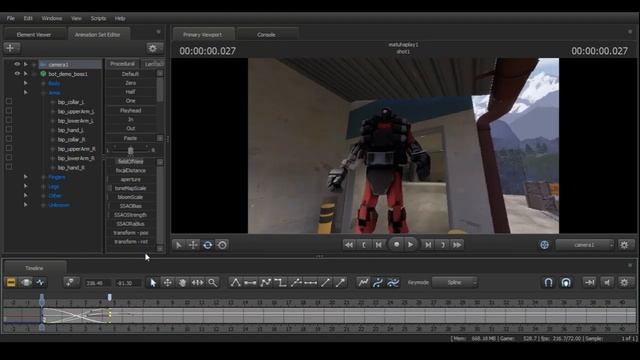This screenshot has width=640, height=360.
Task: Check the box beside bip_collar_L
Action: coord(9,101)
